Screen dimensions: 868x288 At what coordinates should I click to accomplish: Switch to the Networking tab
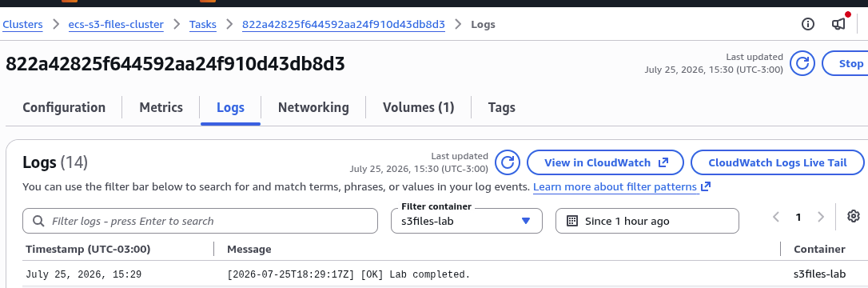tap(313, 107)
